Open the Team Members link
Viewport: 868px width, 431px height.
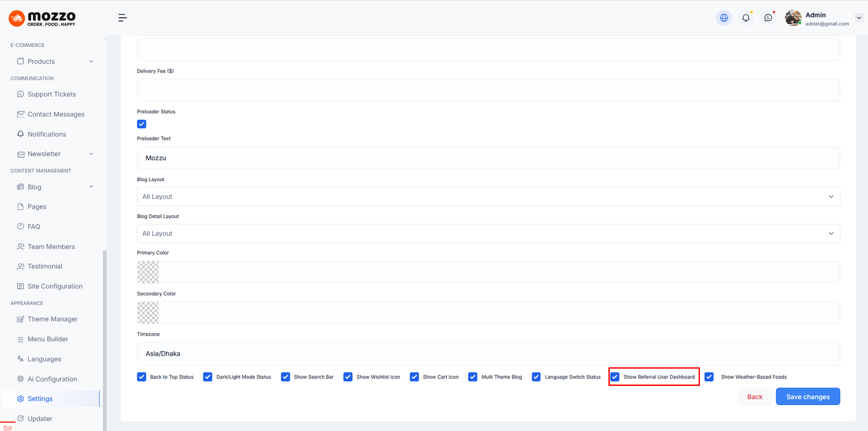(51, 247)
